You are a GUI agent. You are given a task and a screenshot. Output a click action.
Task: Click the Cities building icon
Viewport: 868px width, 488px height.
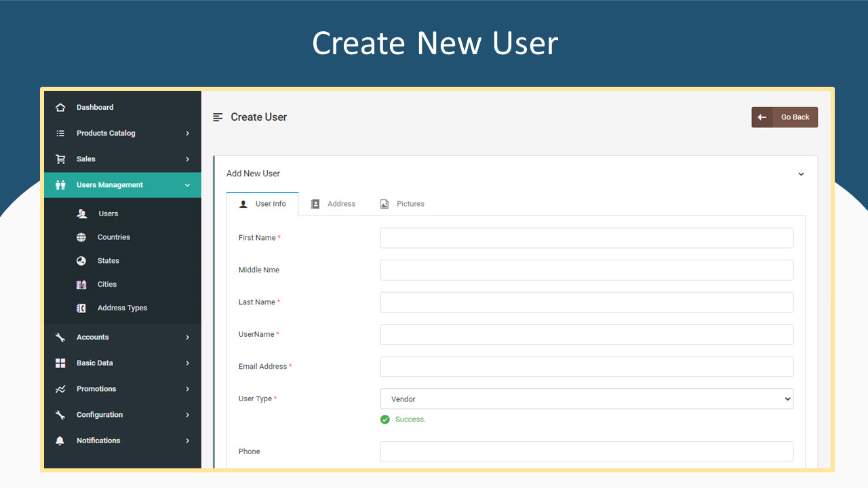tap(81, 285)
